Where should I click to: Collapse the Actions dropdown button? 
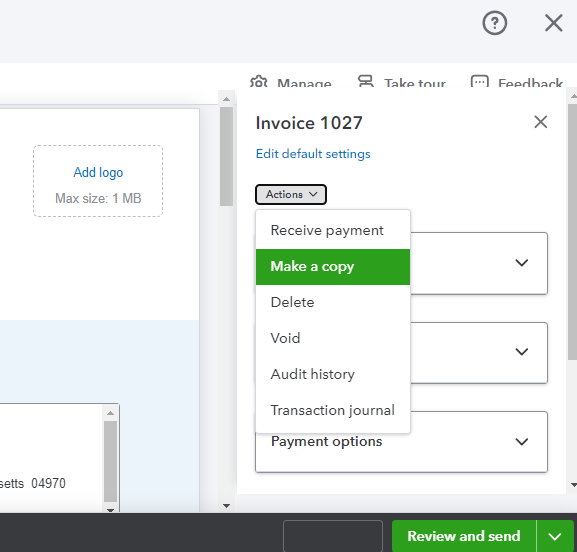[291, 194]
